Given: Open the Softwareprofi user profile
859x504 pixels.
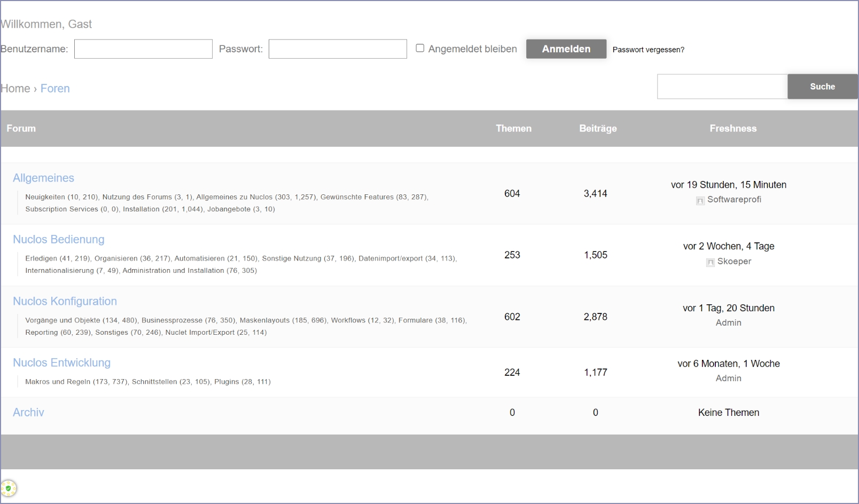Looking at the screenshot, I should [734, 200].
